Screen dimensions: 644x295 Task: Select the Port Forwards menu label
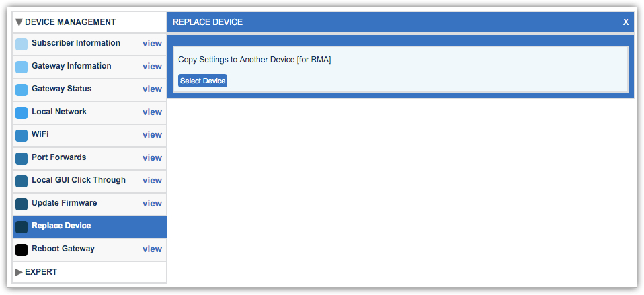coord(59,158)
